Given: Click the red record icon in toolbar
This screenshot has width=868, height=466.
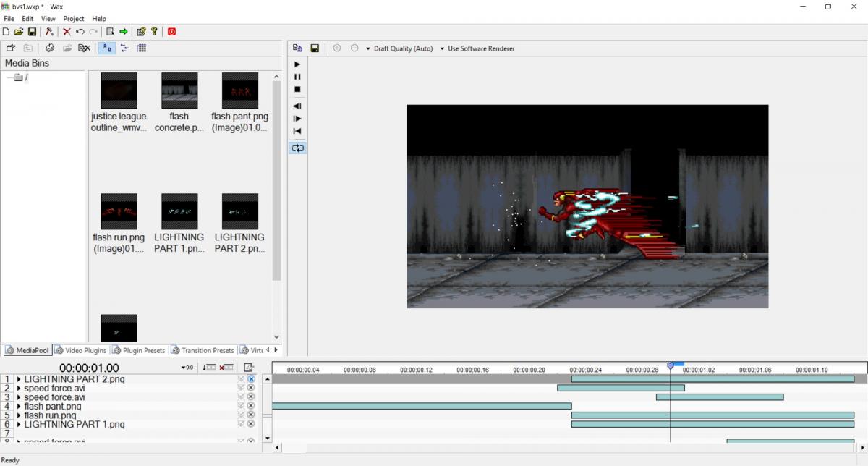Looking at the screenshot, I should [171, 32].
